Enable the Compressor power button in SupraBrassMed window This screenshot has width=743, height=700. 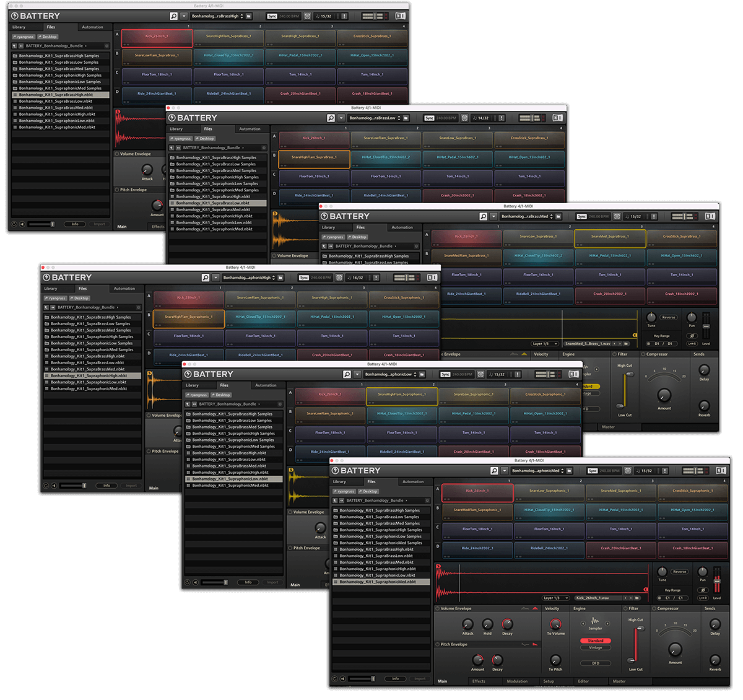tap(643, 354)
